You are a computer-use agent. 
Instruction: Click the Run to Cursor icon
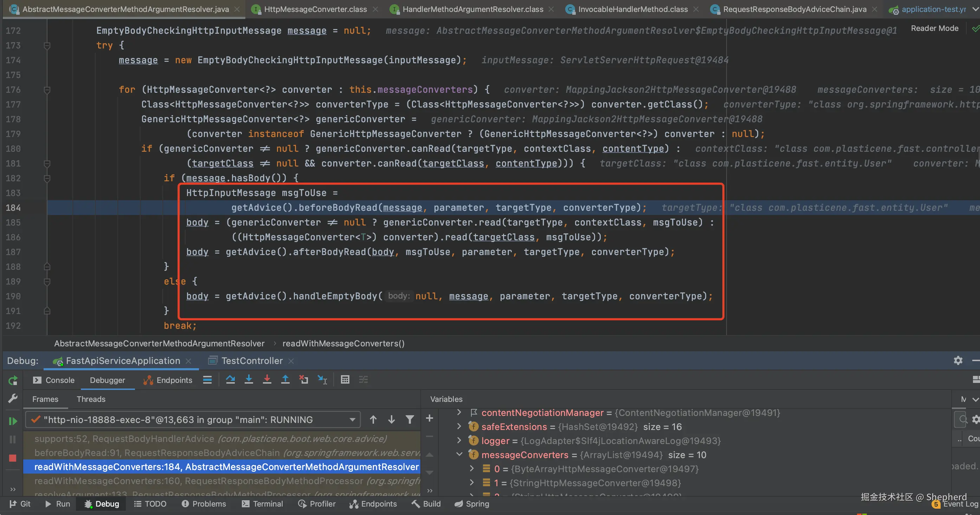tap(322, 380)
